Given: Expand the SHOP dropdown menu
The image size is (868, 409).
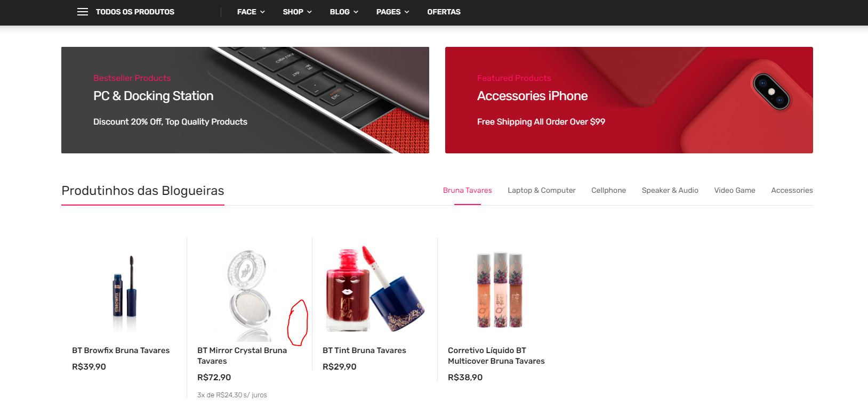Looking at the screenshot, I should (x=297, y=12).
